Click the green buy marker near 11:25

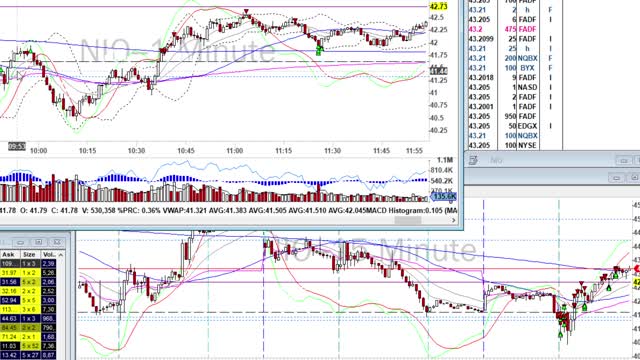point(319,51)
